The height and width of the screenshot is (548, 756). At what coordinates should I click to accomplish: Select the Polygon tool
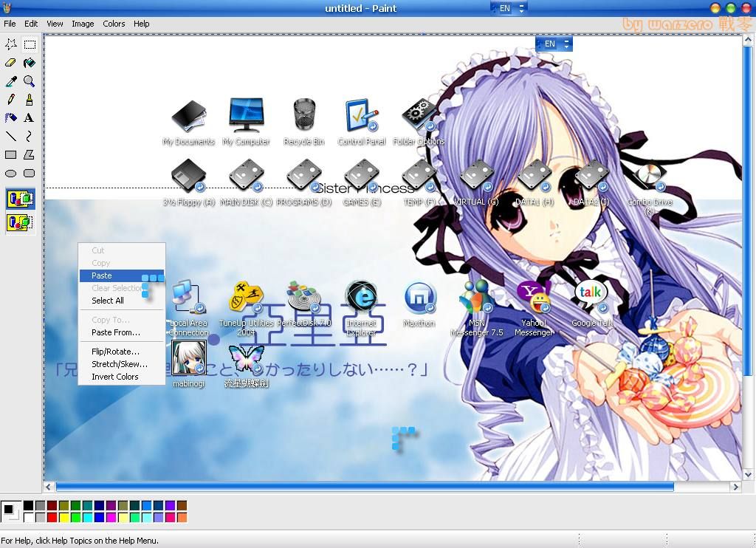click(30, 155)
